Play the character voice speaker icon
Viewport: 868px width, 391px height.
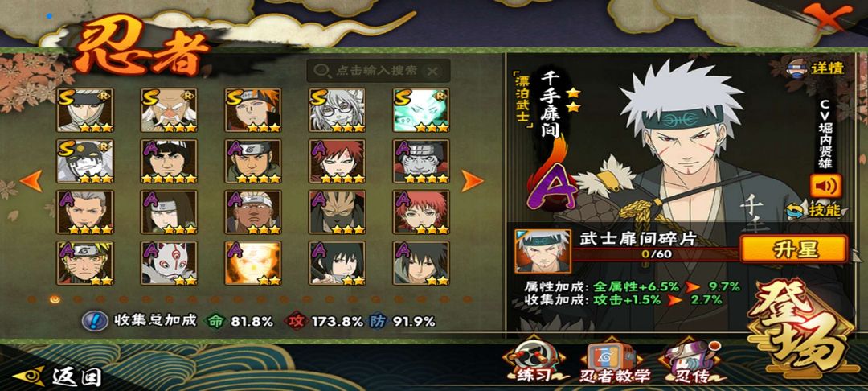pos(825,186)
